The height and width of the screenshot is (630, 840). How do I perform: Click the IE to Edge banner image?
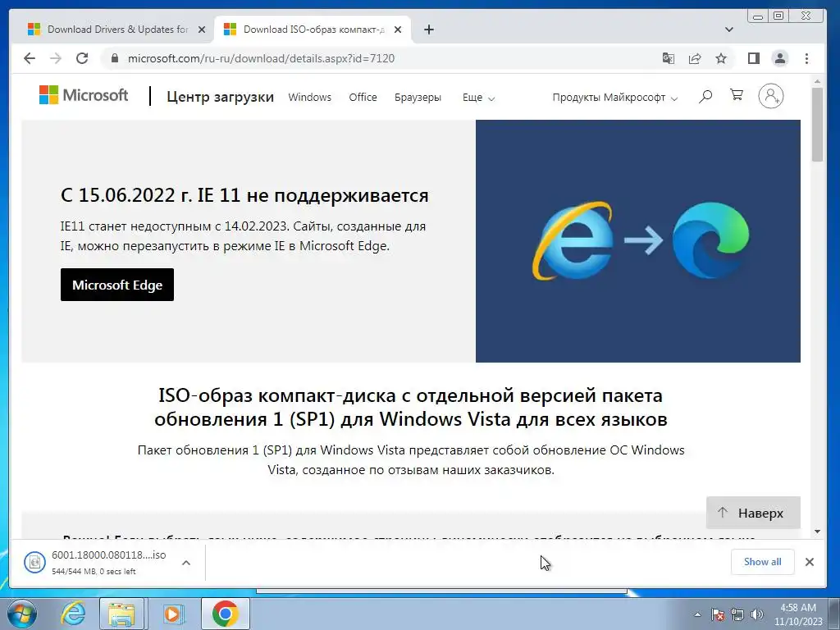(638, 241)
